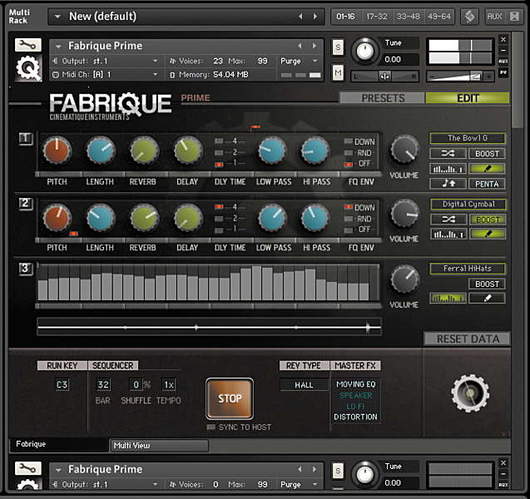530x499 pixels.
Task: Click the RUN KEY value C3
Action: tap(62, 385)
